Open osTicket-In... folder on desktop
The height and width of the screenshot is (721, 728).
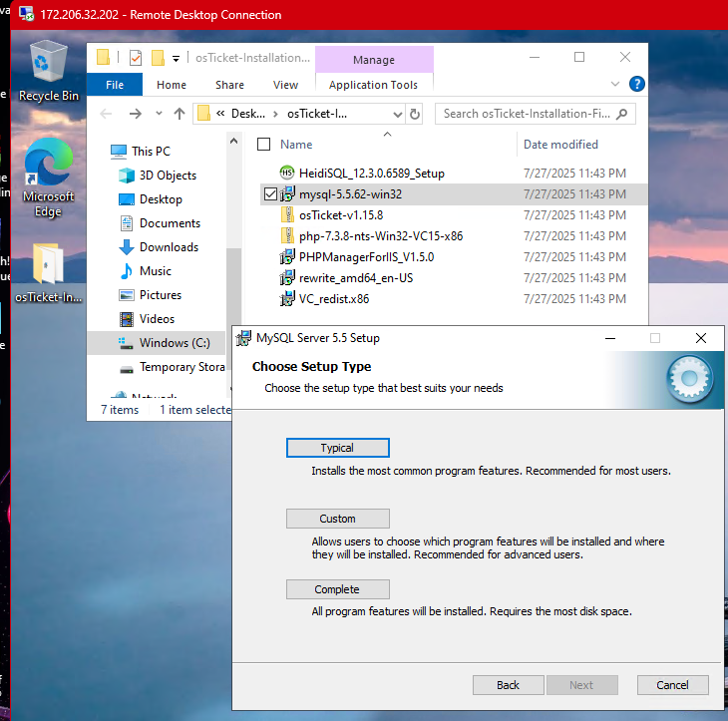point(48,273)
